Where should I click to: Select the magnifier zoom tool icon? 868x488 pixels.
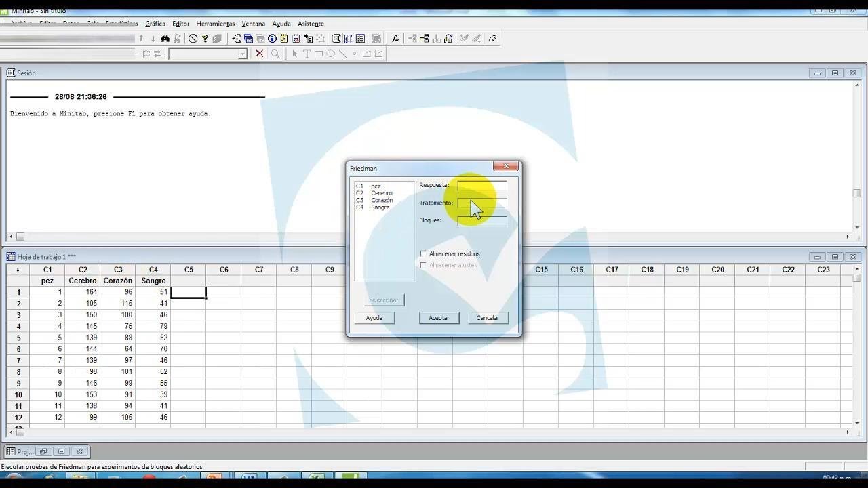(275, 54)
